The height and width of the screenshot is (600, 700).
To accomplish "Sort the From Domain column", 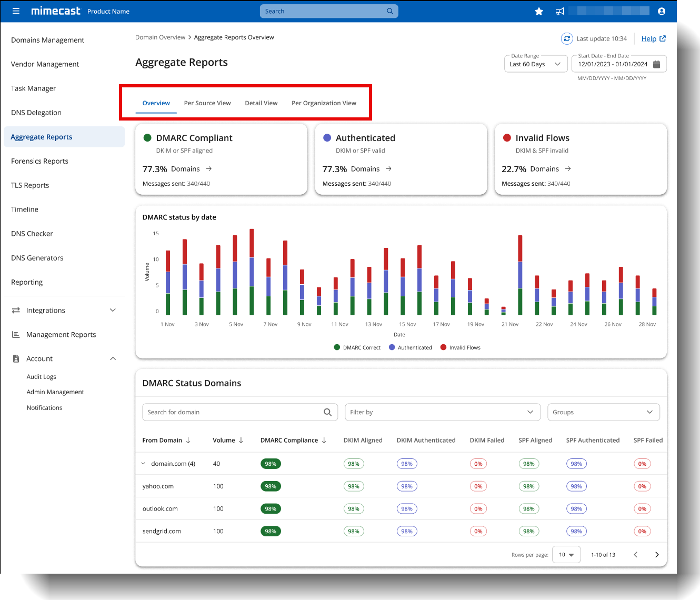I will tap(189, 440).
